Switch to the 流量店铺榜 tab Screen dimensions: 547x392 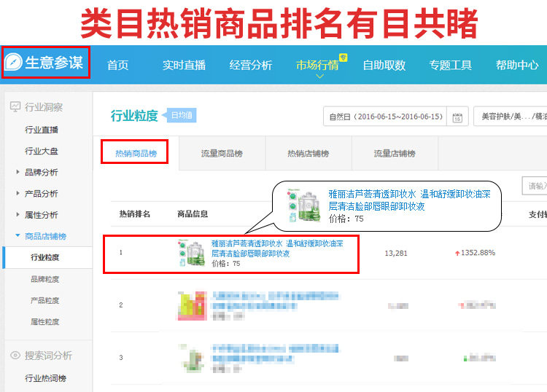395,153
